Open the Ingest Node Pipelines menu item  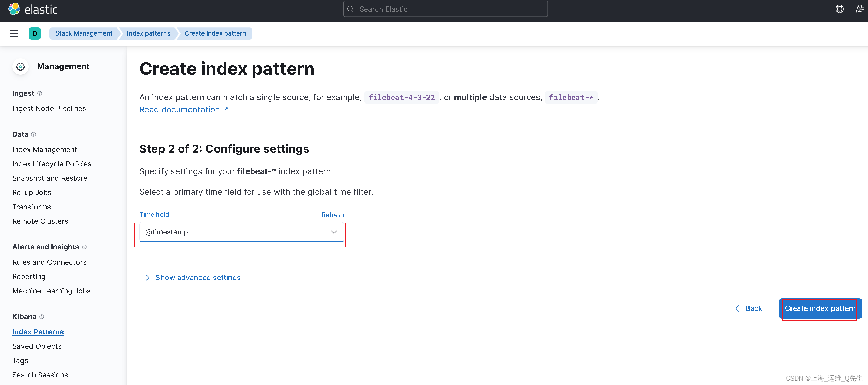49,108
